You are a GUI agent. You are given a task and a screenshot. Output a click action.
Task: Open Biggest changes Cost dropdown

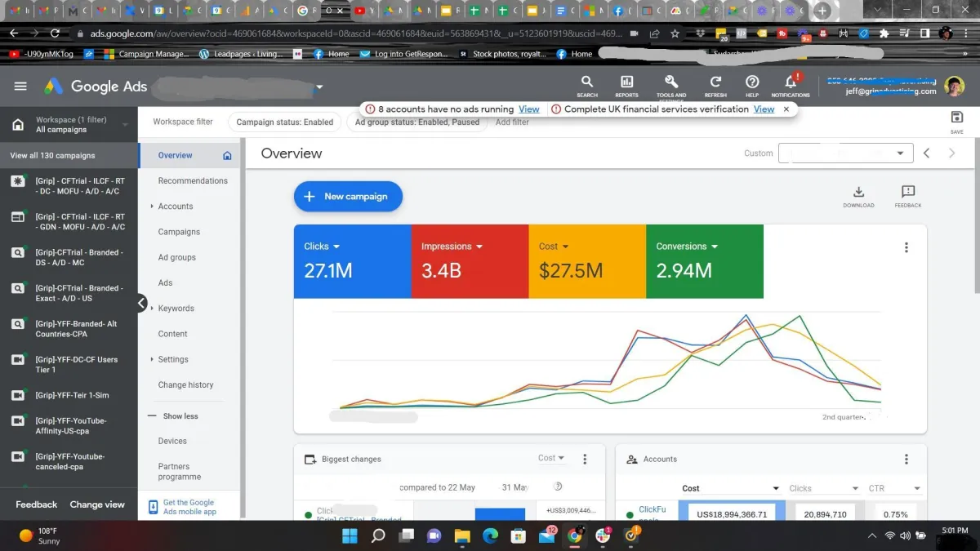[x=551, y=459]
